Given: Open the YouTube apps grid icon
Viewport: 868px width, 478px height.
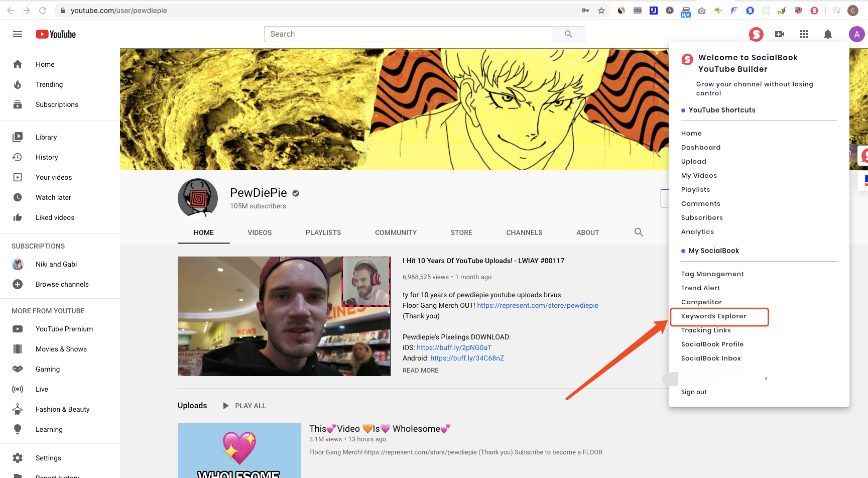Looking at the screenshot, I should point(804,34).
